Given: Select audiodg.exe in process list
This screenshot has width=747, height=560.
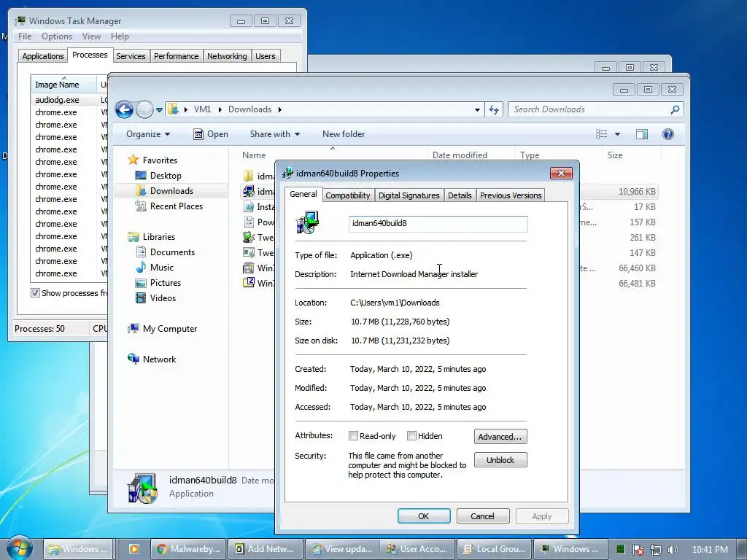Looking at the screenshot, I should 57,100.
